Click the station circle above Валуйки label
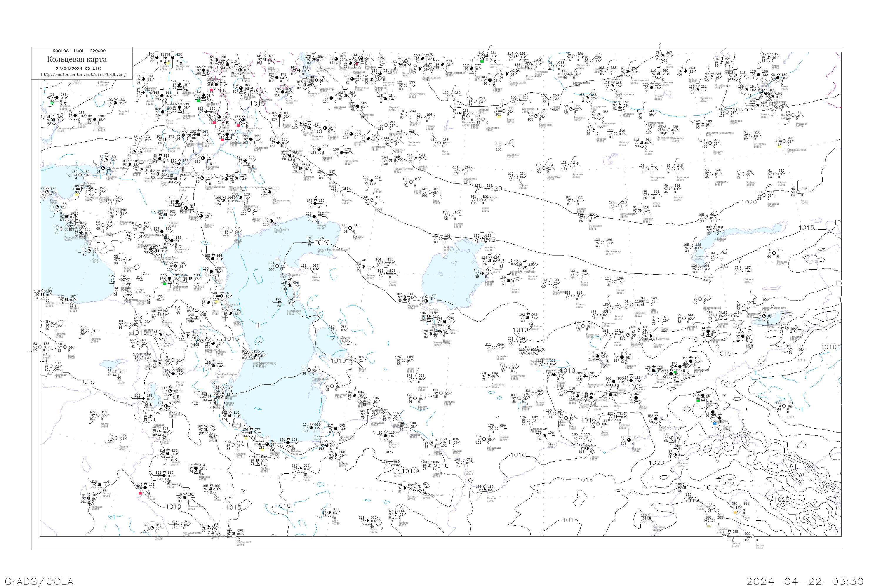The image size is (882, 588). (x=116, y=103)
